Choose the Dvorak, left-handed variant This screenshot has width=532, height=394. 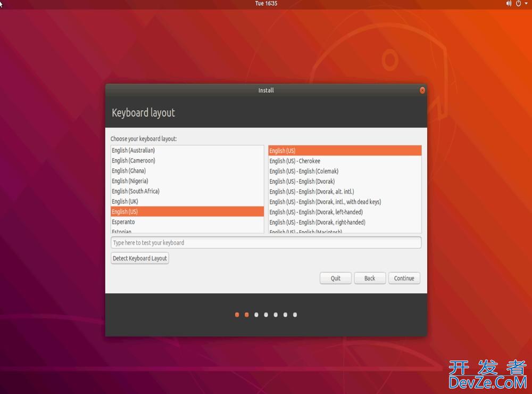coord(345,211)
